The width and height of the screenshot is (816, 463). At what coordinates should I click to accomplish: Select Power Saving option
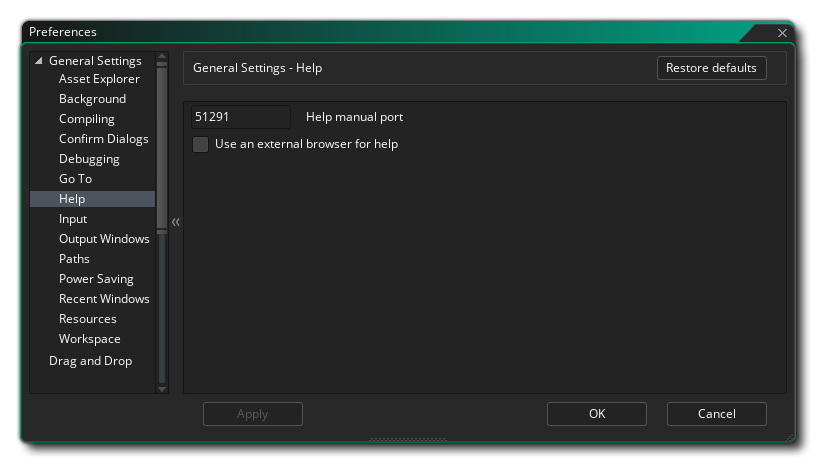[96, 279]
